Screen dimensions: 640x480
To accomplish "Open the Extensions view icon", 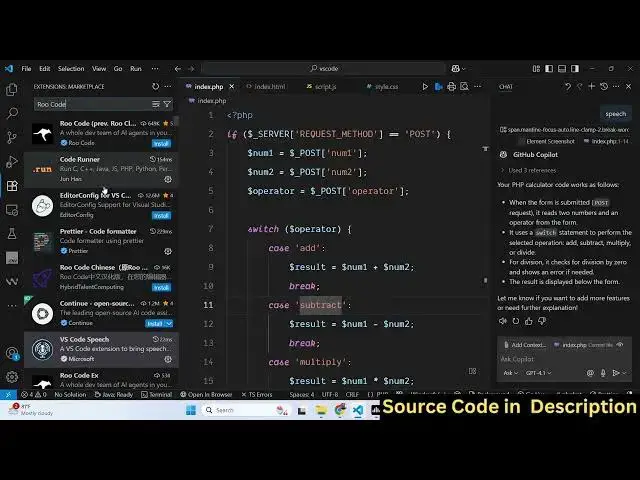I will point(12,186).
